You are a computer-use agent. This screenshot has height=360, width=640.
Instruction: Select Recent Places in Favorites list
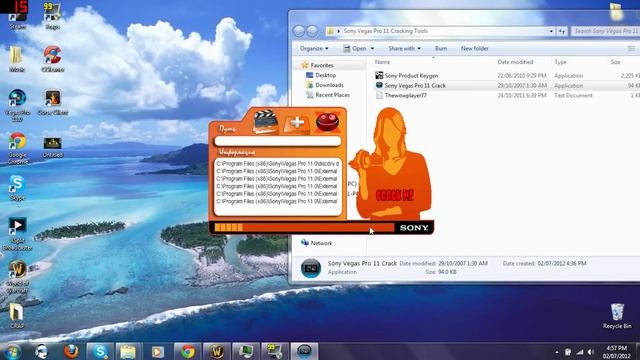(333, 95)
